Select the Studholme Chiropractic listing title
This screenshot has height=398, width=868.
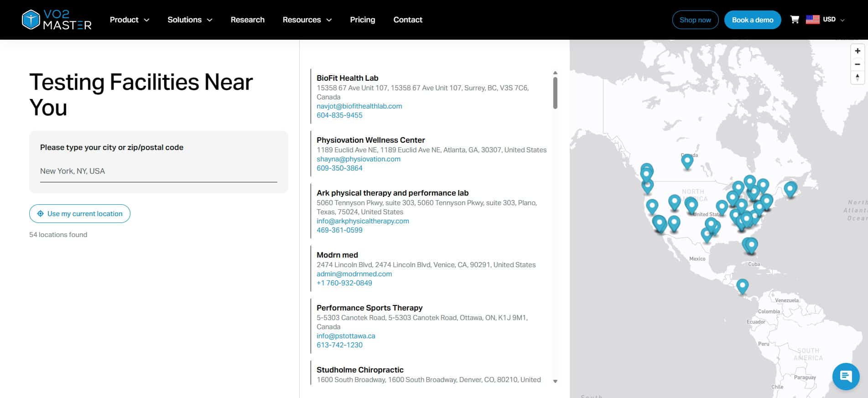click(360, 370)
